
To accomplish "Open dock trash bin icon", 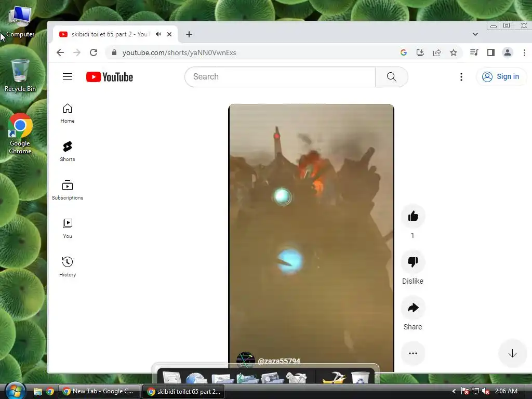I will [x=361, y=378].
